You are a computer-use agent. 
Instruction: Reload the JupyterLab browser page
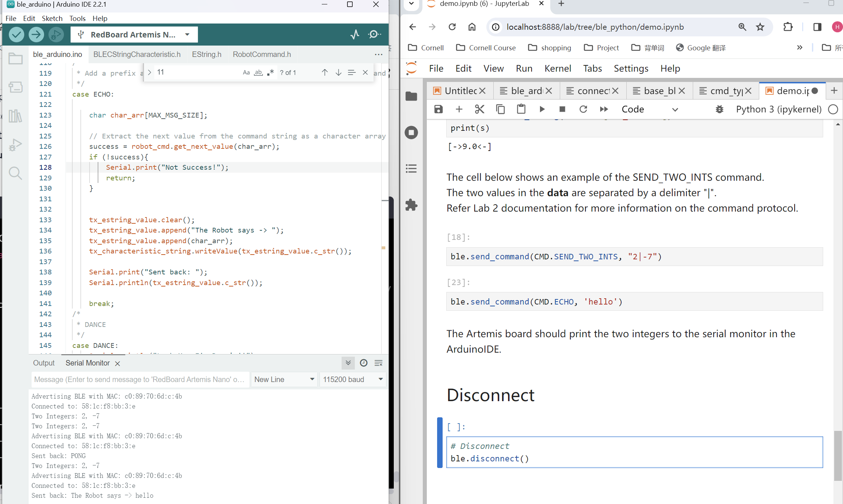pyautogui.click(x=452, y=27)
